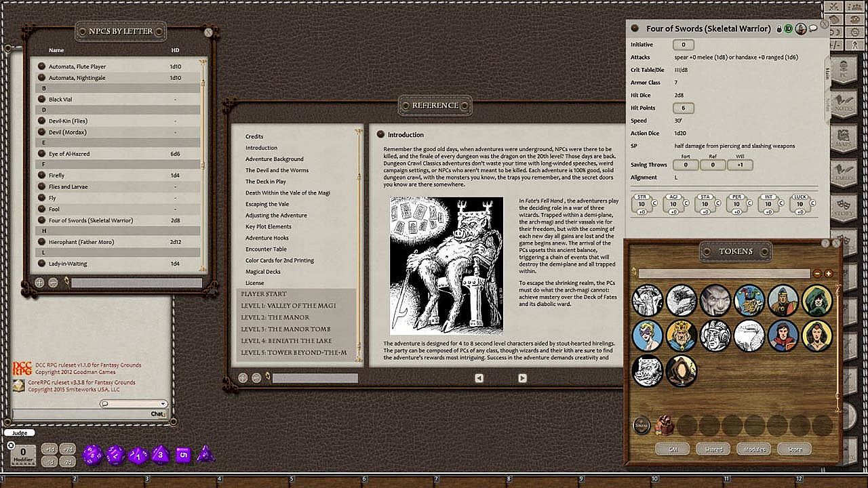Image resolution: width=868 pixels, height=488 pixels.
Task: Select the green hooded woman token
Action: (x=817, y=300)
